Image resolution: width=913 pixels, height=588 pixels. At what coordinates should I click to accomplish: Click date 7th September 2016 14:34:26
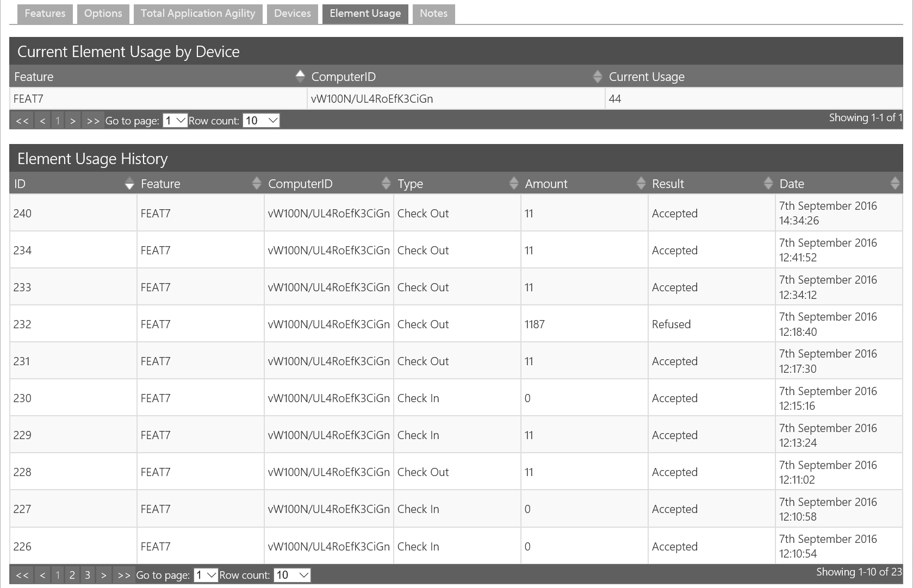[x=828, y=213]
